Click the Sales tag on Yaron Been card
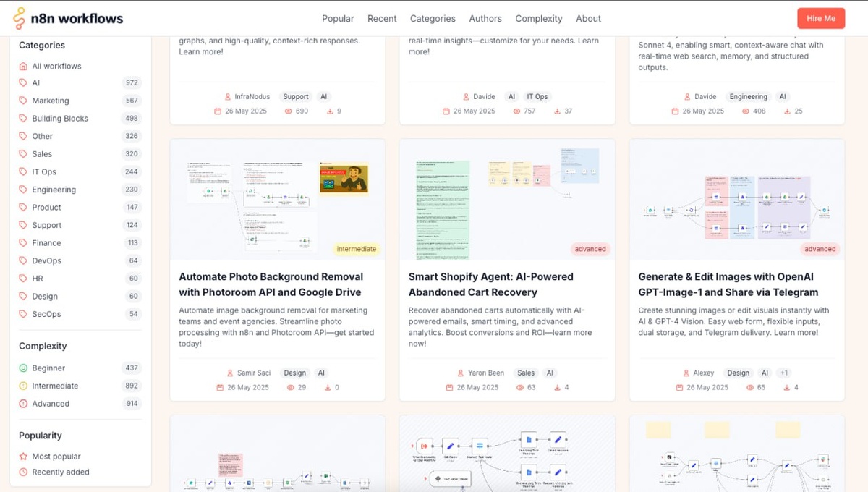This screenshot has height=492, width=868. 526,373
